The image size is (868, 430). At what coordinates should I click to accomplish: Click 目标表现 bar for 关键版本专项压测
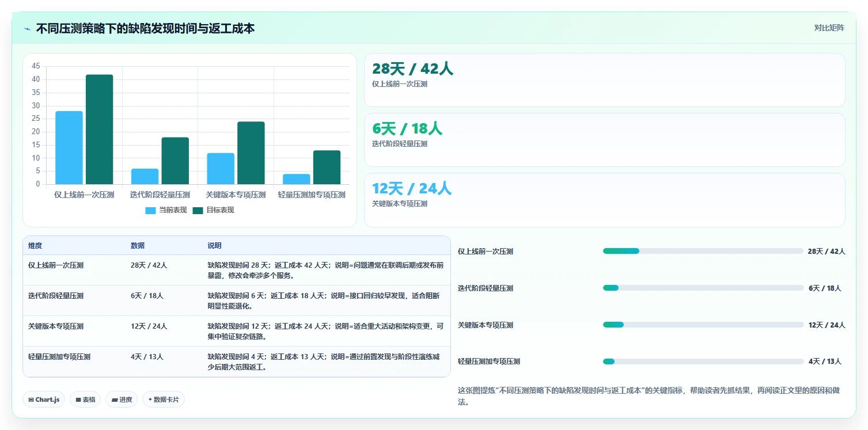coord(251,153)
